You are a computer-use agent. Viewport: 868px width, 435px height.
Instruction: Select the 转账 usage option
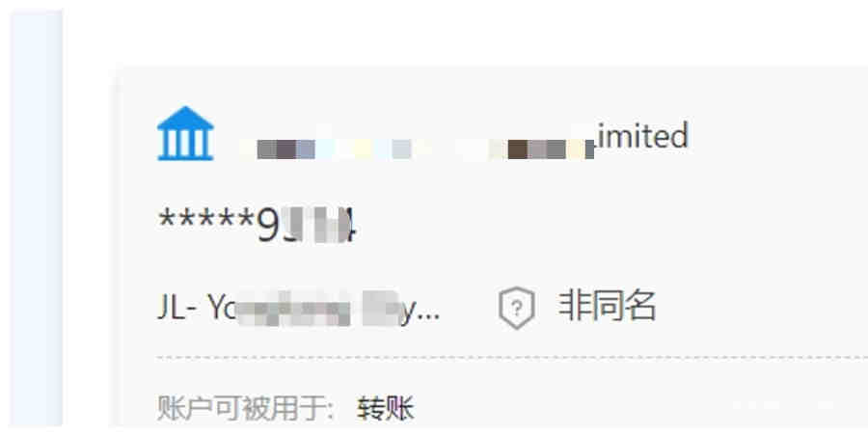[x=386, y=408]
